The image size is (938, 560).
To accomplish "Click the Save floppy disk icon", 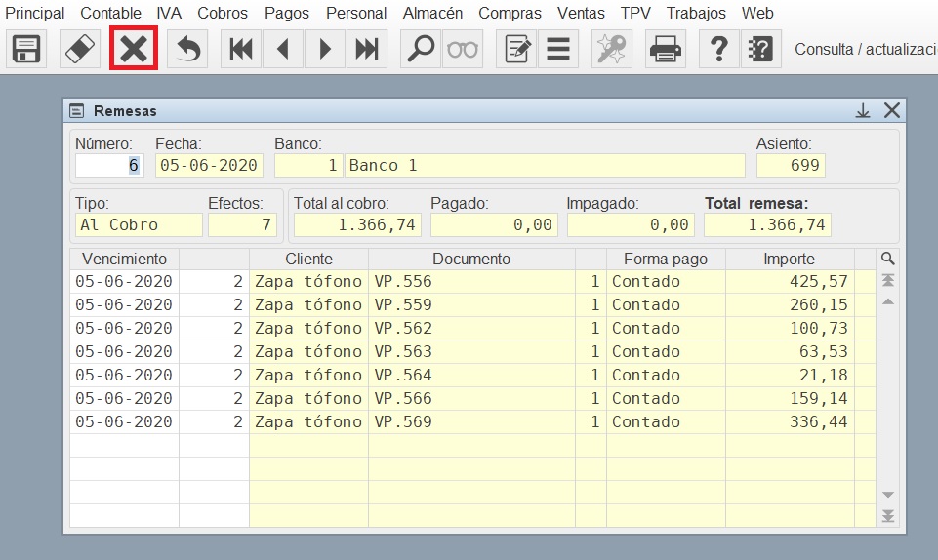I will 26,49.
